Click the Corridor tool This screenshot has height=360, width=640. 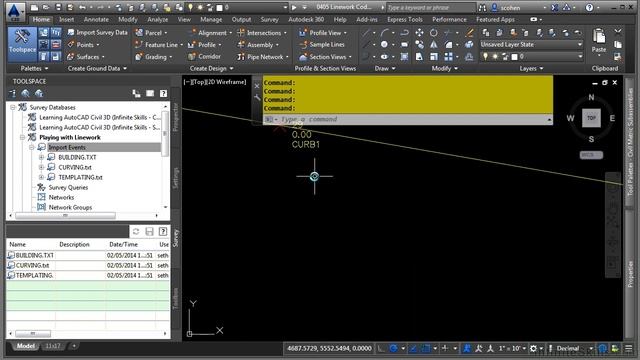204,57
